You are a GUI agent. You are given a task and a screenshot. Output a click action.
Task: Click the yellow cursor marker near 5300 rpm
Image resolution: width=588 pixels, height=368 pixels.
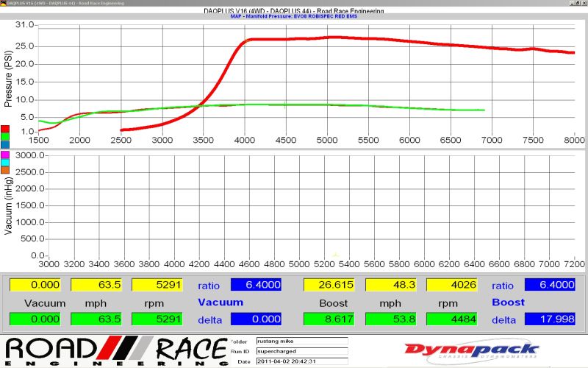[336, 255]
